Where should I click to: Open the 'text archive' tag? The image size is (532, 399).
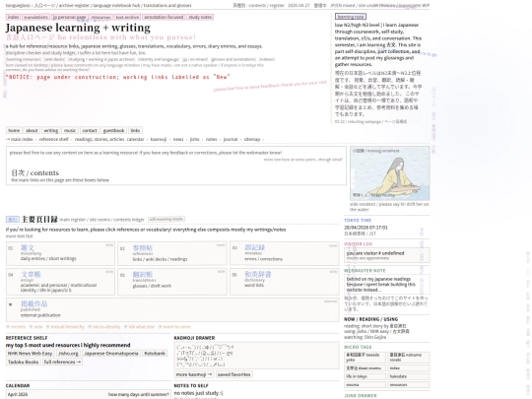click(127, 17)
